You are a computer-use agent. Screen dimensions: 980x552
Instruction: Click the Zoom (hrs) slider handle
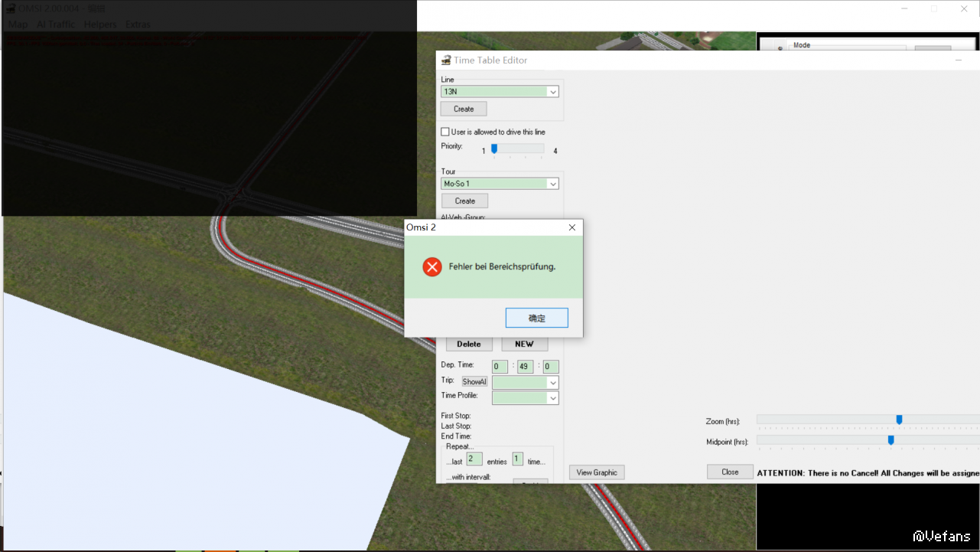click(x=899, y=420)
